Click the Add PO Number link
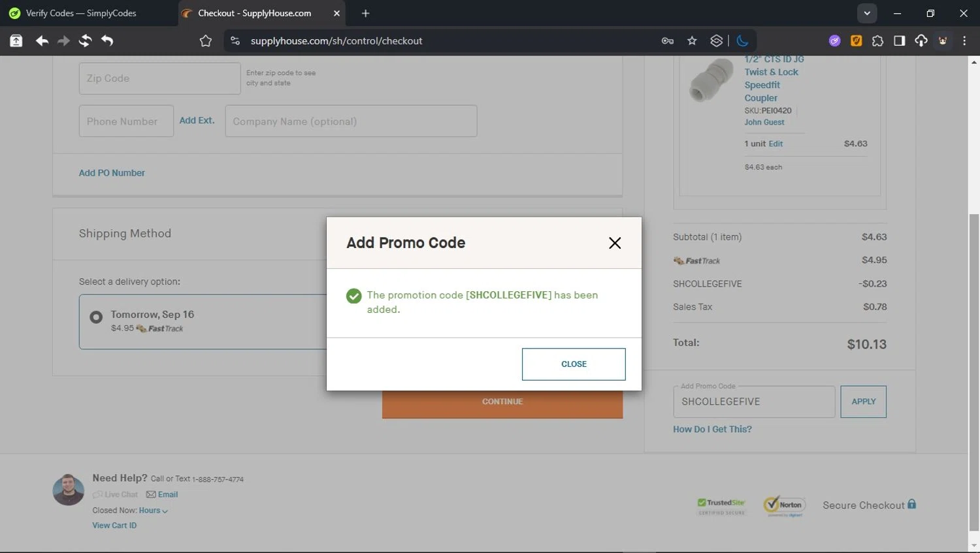The image size is (980, 553). [x=112, y=173]
